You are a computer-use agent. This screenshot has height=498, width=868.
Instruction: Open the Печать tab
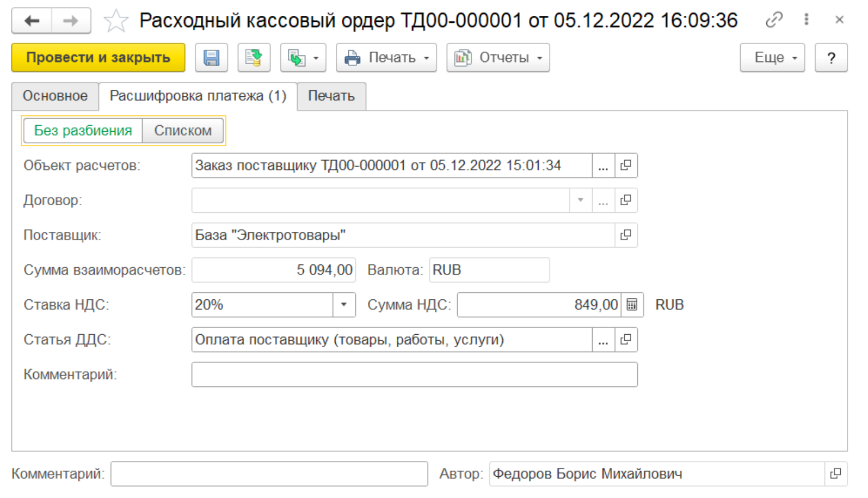pos(331,96)
